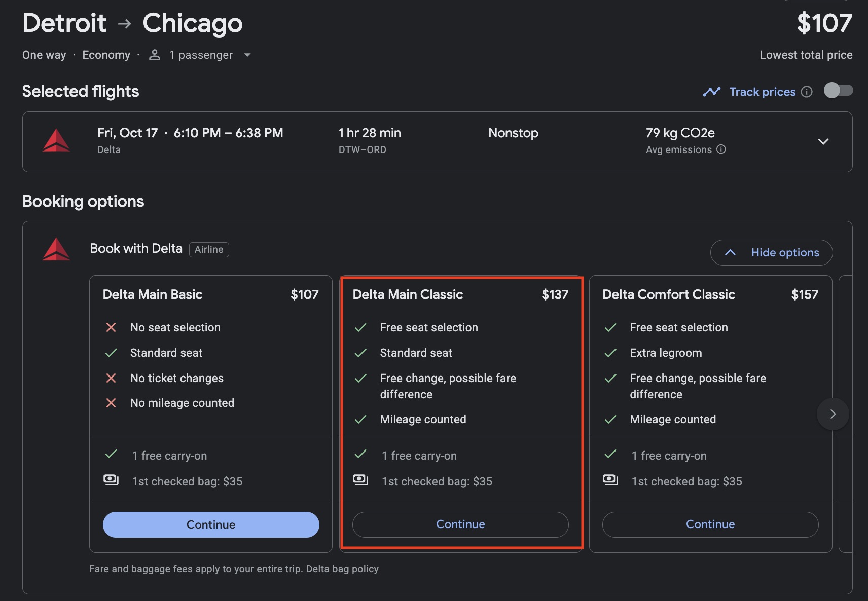Click the Avg emissions info icon
Viewport: 868px width, 601px height.
[x=721, y=149]
